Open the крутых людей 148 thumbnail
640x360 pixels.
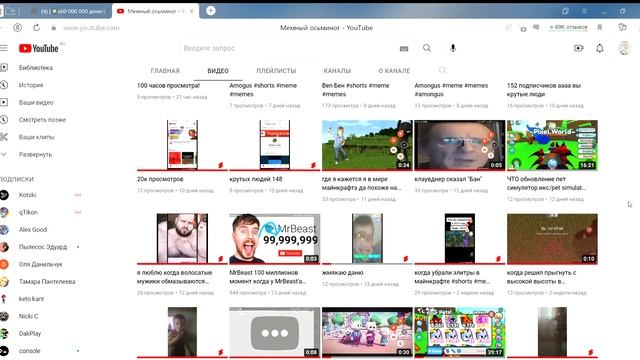pyautogui.click(x=275, y=145)
